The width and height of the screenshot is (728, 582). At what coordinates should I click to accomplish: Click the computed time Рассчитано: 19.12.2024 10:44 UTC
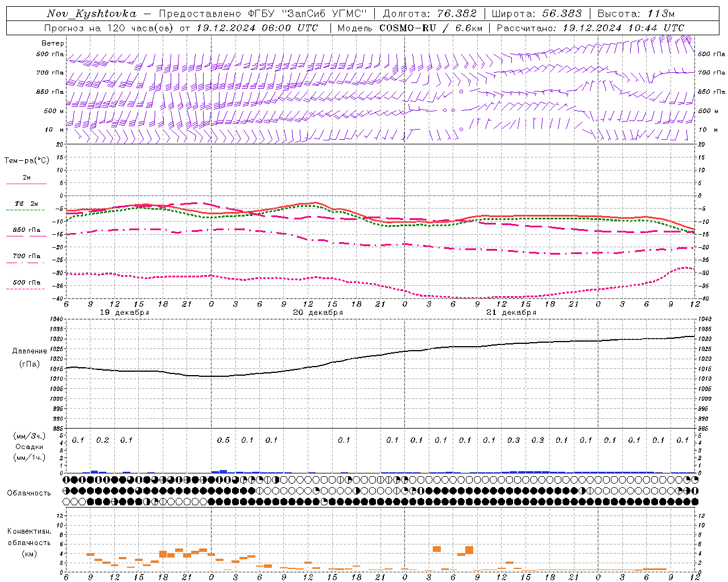(590, 28)
